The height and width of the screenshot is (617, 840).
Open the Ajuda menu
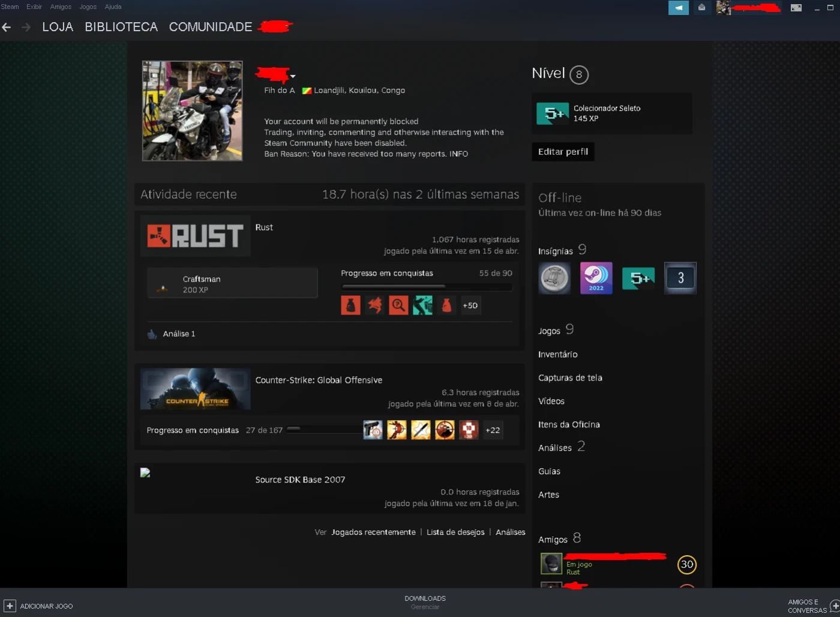(x=113, y=7)
